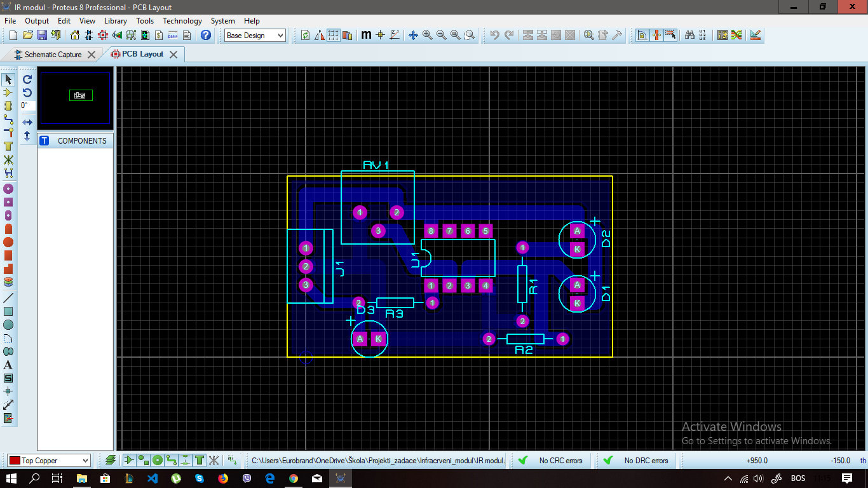Toggle the grid display icon
The width and height of the screenshot is (868, 488).
coord(334,35)
